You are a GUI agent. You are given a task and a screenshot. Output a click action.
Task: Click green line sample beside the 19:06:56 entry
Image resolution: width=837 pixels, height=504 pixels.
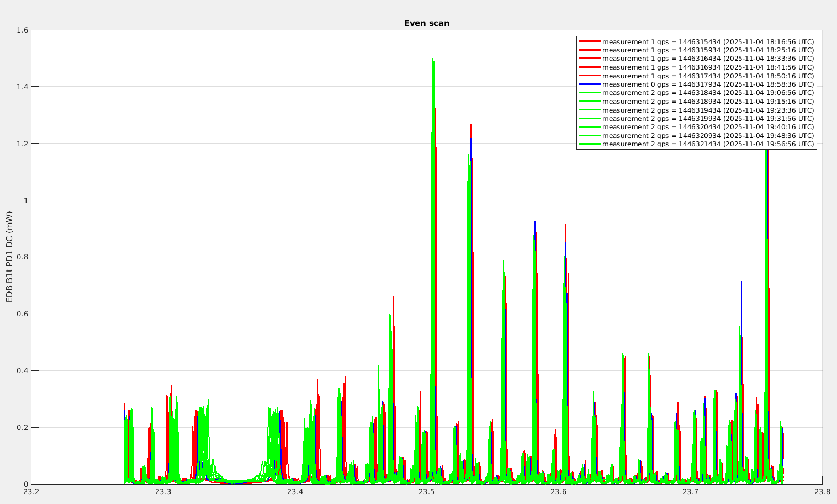click(589, 93)
